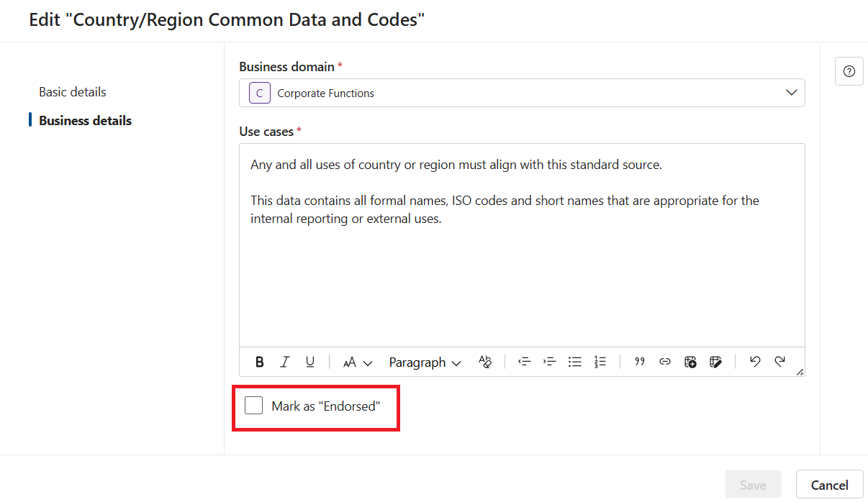Image resolution: width=868 pixels, height=502 pixels.
Task: Toggle italic text formatting
Action: pos(285,362)
